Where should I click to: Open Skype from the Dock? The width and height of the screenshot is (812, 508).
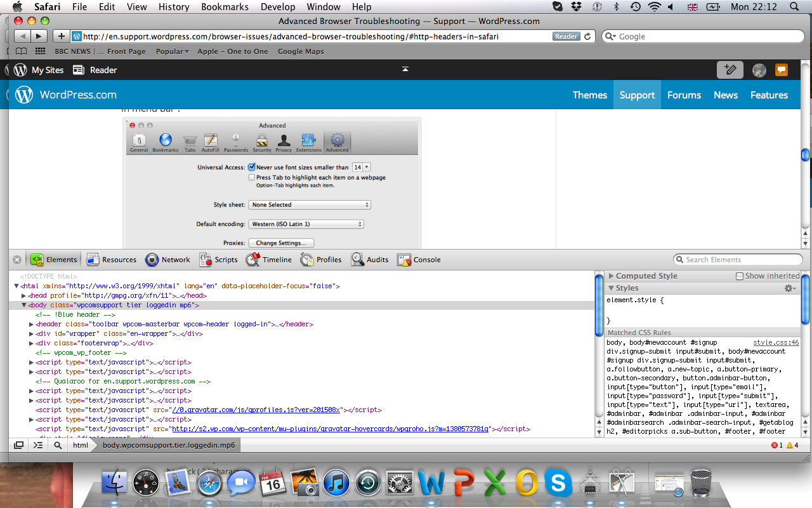[x=558, y=484]
